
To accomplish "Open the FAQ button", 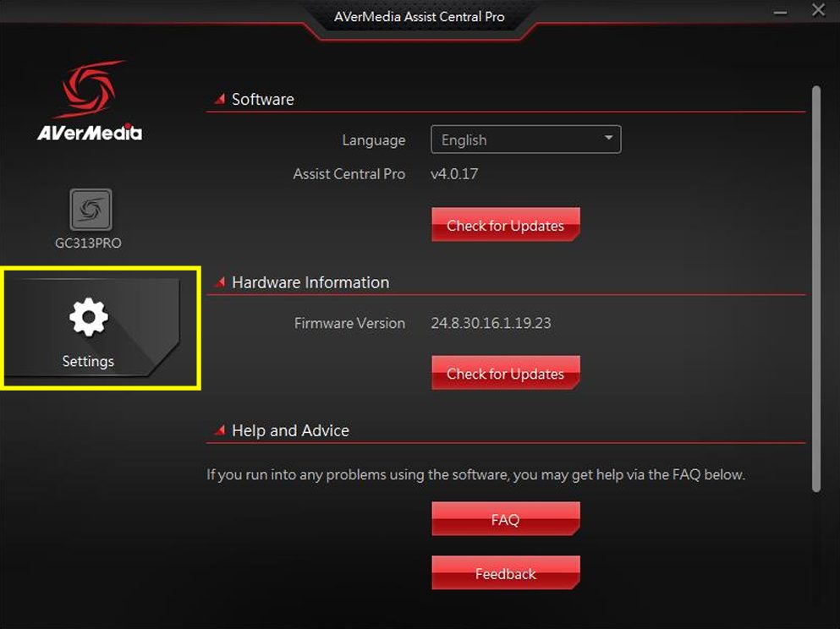I will (505, 519).
